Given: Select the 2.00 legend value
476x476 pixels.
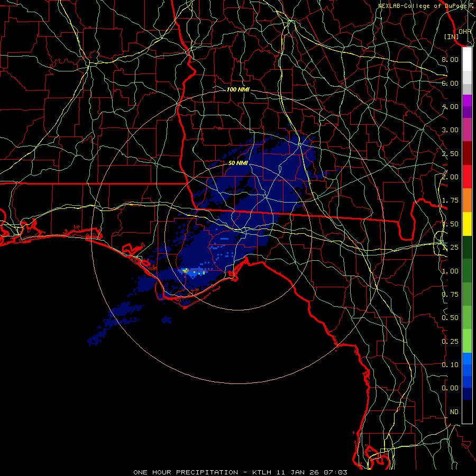Looking at the screenshot, I should (x=450, y=177).
